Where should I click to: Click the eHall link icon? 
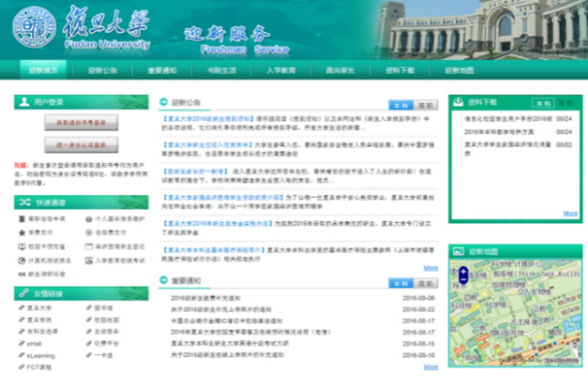tap(21, 343)
